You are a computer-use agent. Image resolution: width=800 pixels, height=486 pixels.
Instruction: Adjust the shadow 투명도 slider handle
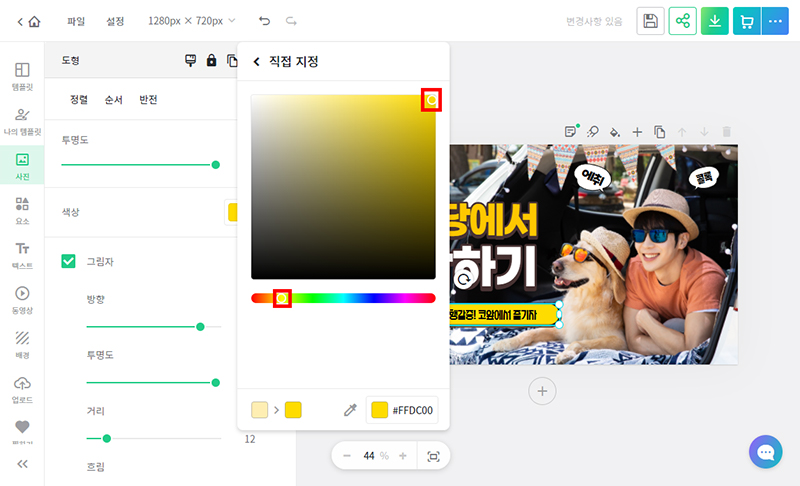(x=216, y=382)
